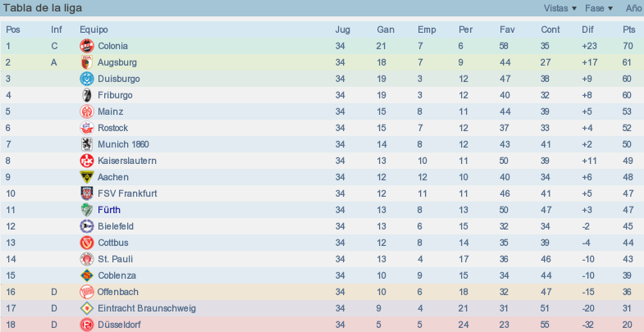This screenshot has width=644, height=332.
Task: Sort by the Dif column header
Action: 587,30
